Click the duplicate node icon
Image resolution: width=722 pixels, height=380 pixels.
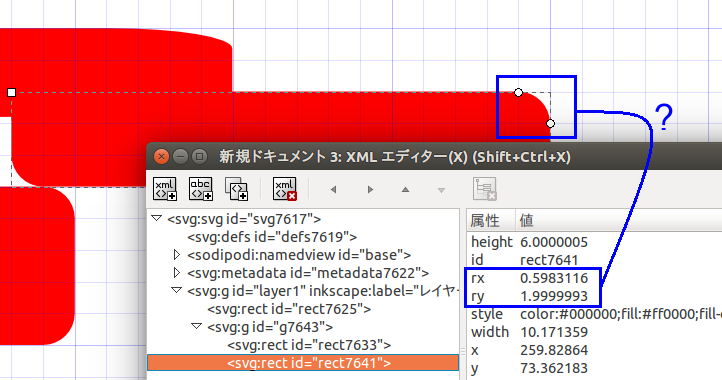click(237, 189)
